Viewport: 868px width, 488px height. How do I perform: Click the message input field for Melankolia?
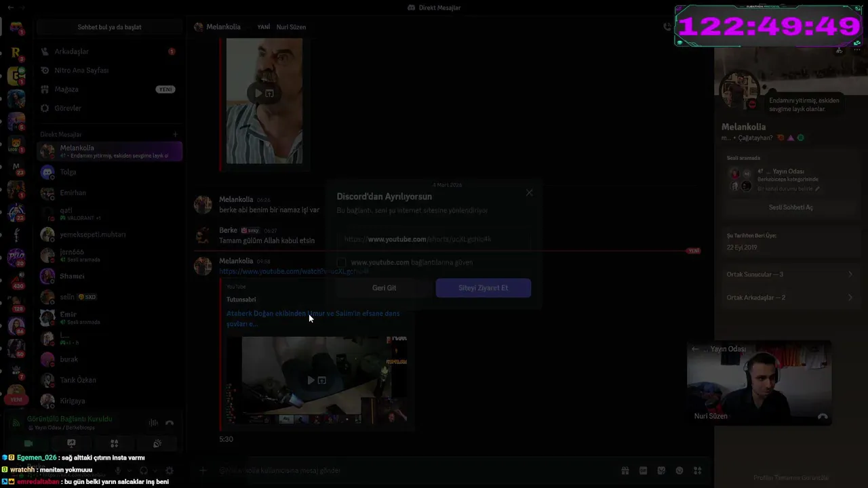414,470
